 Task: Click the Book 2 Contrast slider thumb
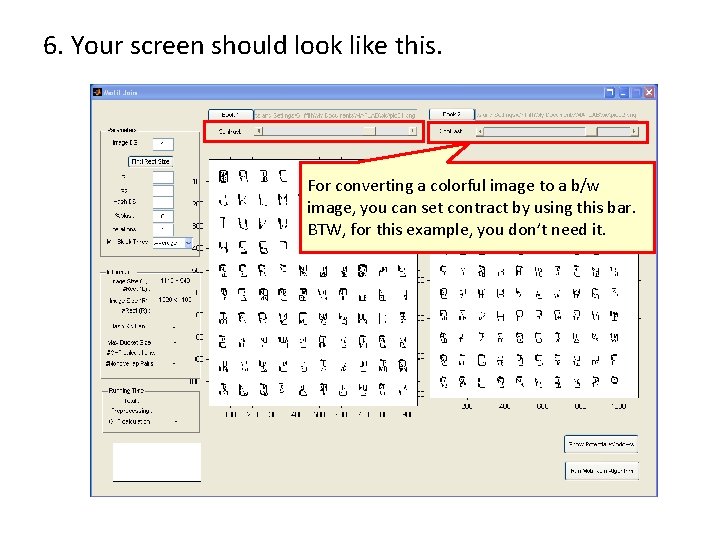coord(591,132)
